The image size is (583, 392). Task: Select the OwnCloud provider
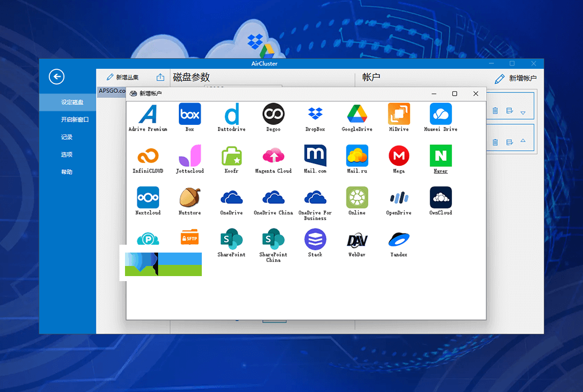tap(441, 202)
